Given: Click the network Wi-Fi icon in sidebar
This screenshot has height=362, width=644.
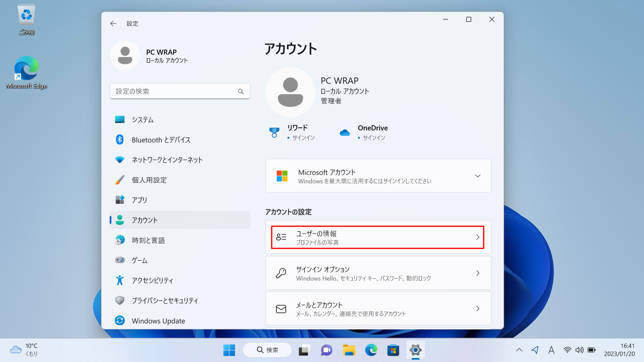Looking at the screenshot, I should tap(120, 160).
